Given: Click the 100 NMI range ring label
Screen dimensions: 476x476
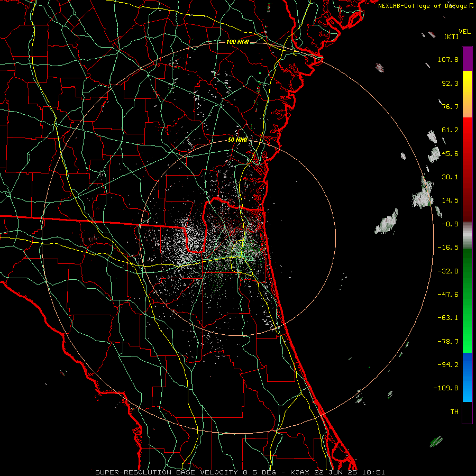Looking at the screenshot, I should pos(237,42).
